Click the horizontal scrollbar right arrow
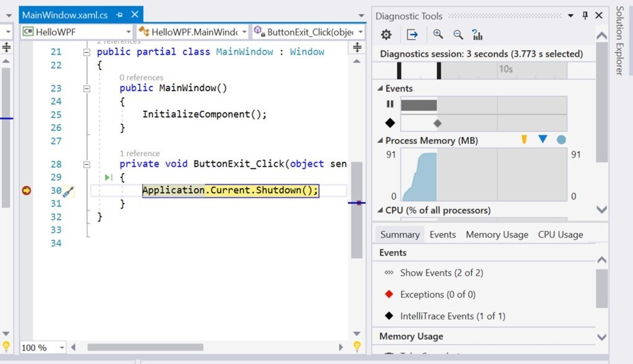633x364 pixels. tap(341, 347)
